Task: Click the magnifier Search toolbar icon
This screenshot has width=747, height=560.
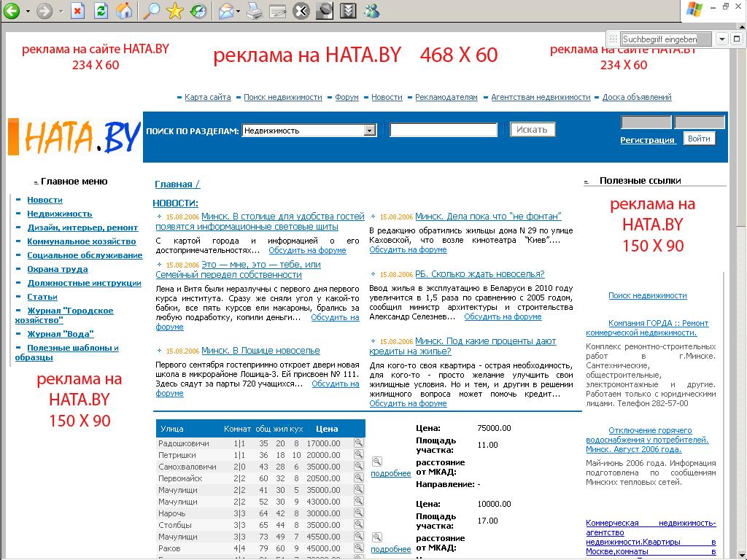Action: 152,10
